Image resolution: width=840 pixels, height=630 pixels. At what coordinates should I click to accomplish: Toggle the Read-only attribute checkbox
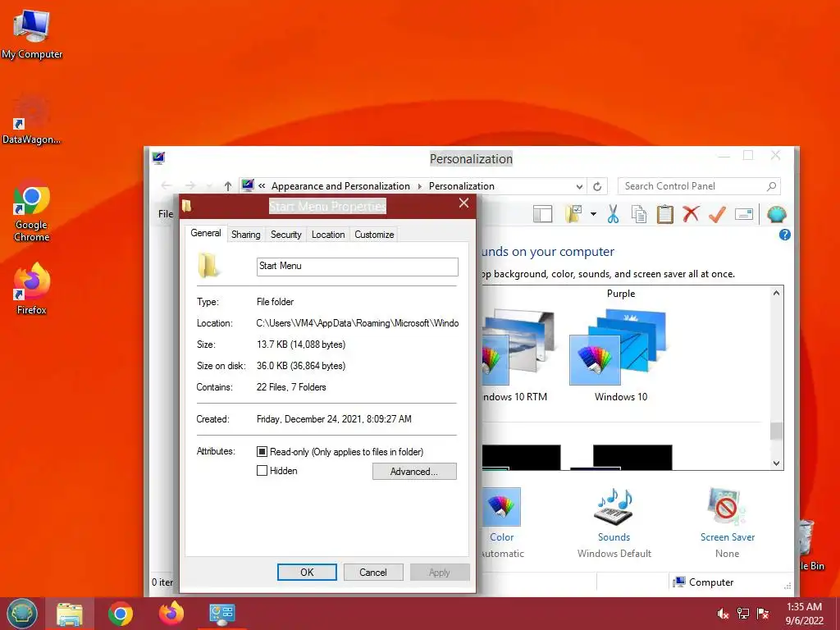tap(262, 452)
